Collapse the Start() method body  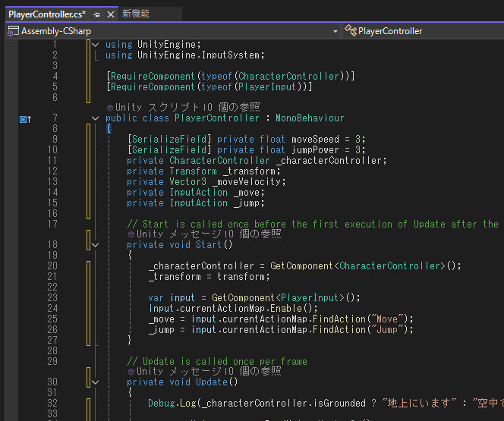coord(95,245)
